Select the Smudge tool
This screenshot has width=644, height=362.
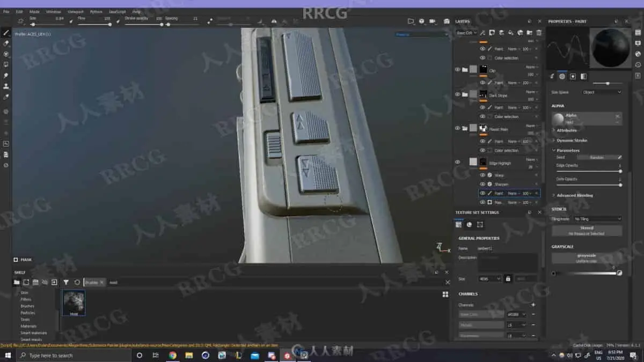click(6, 76)
